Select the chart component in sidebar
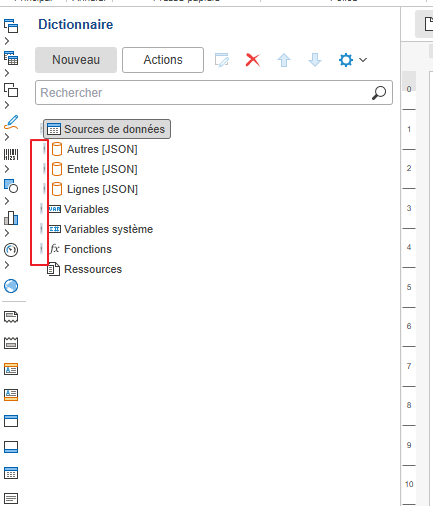 tap(11, 218)
